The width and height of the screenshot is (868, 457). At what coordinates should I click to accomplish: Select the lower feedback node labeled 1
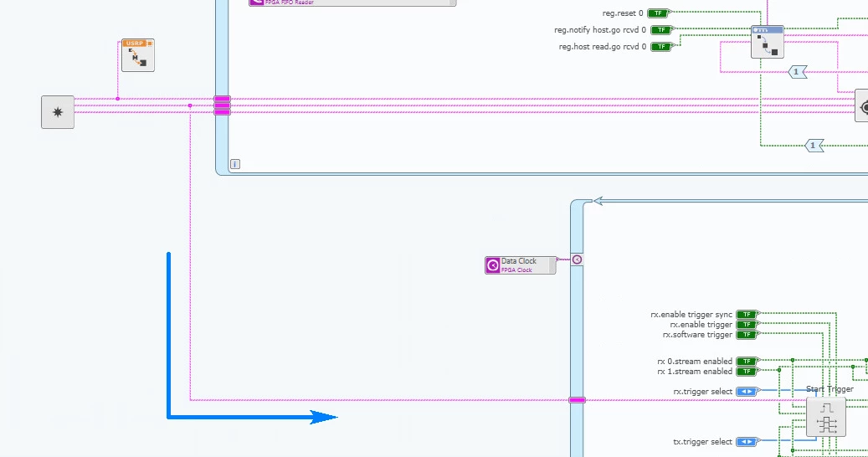[814, 146]
